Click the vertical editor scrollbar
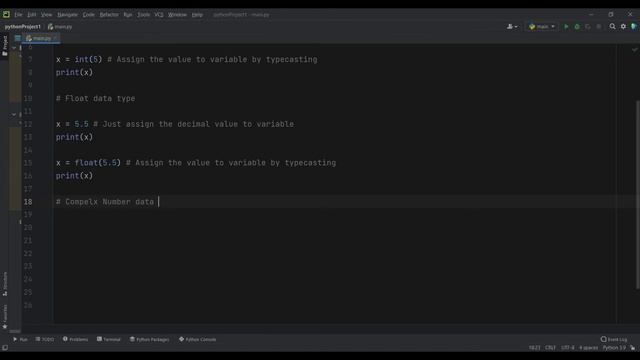This screenshot has height=360, width=640. [638, 194]
